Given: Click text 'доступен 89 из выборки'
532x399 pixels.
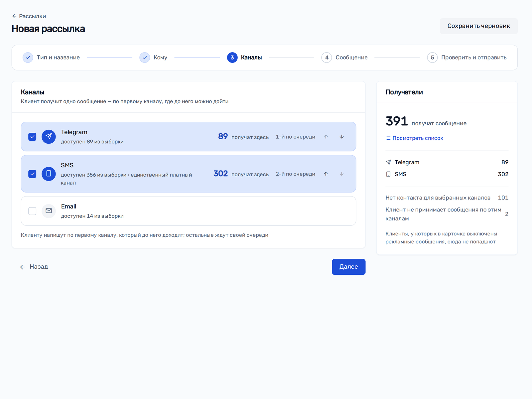Looking at the screenshot, I should pyautogui.click(x=92, y=142).
